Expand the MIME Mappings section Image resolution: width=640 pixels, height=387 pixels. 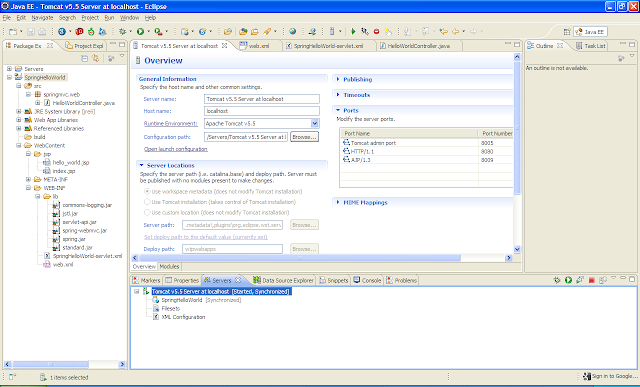click(x=338, y=202)
